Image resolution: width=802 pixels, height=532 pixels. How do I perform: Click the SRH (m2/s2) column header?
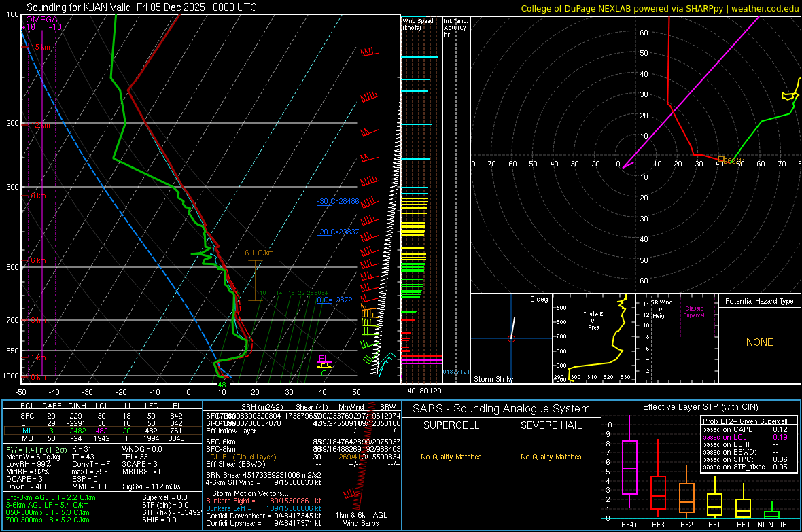pyautogui.click(x=262, y=407)
